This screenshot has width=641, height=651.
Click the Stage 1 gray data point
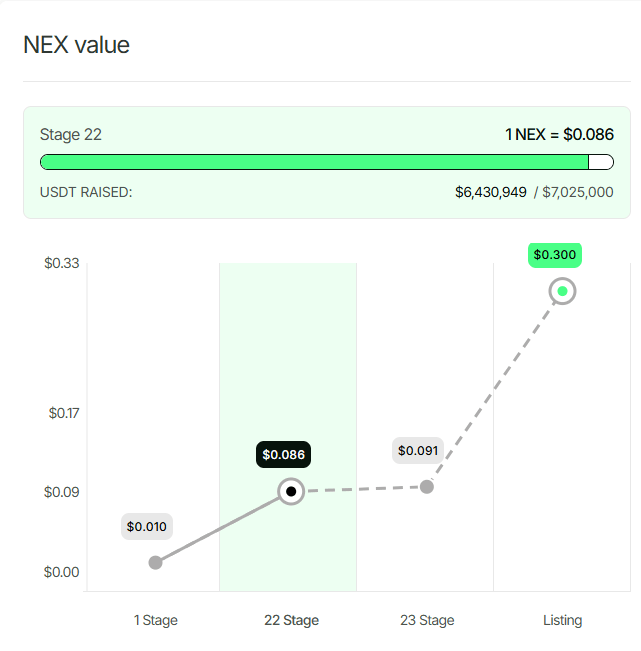point(155,563)
